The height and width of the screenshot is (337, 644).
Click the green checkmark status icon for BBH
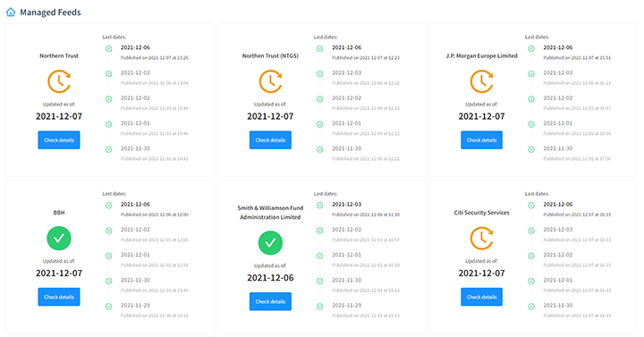pyautogui.click(x=59, y=238)
